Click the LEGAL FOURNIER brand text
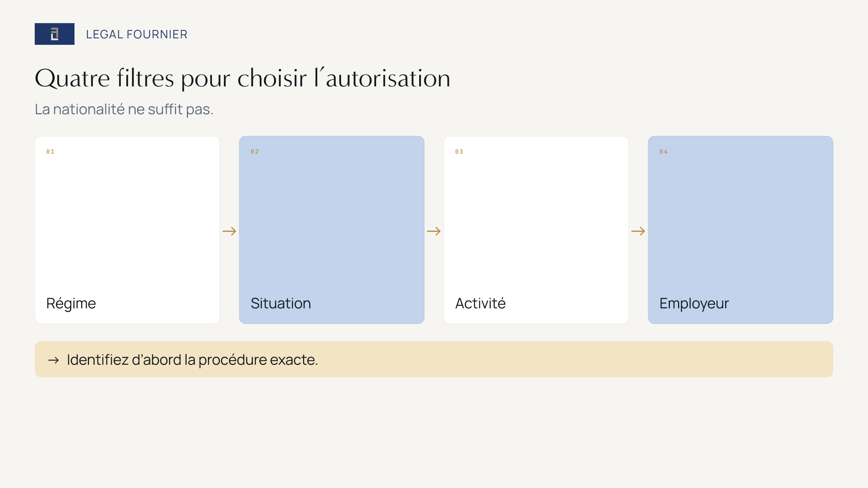The image size is (868, 488). 137,34
